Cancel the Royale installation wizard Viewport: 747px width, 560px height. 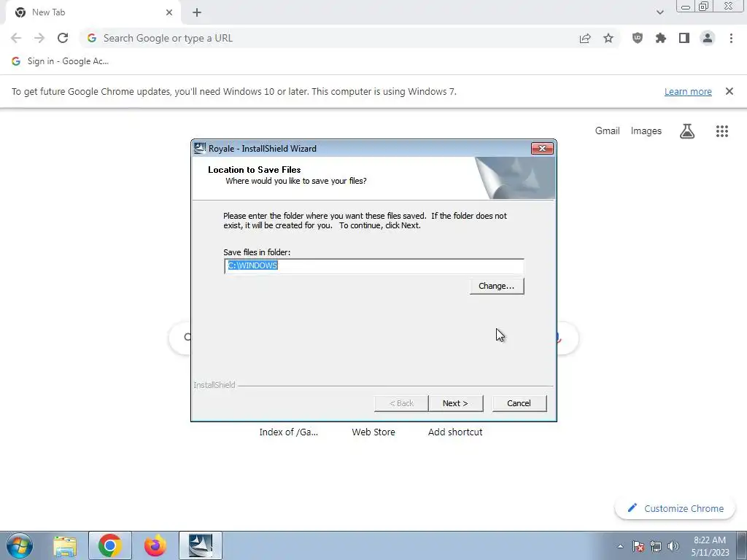[x=519, y=403]
